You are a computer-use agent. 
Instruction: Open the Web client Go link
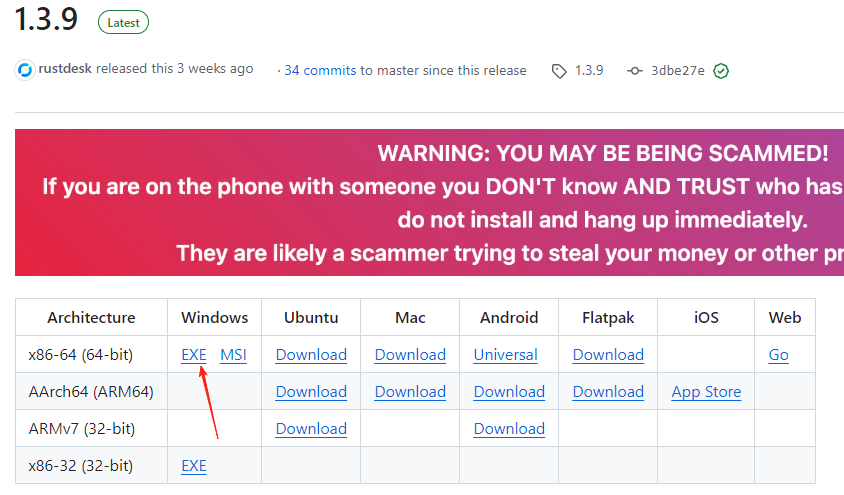click(778, 355)
